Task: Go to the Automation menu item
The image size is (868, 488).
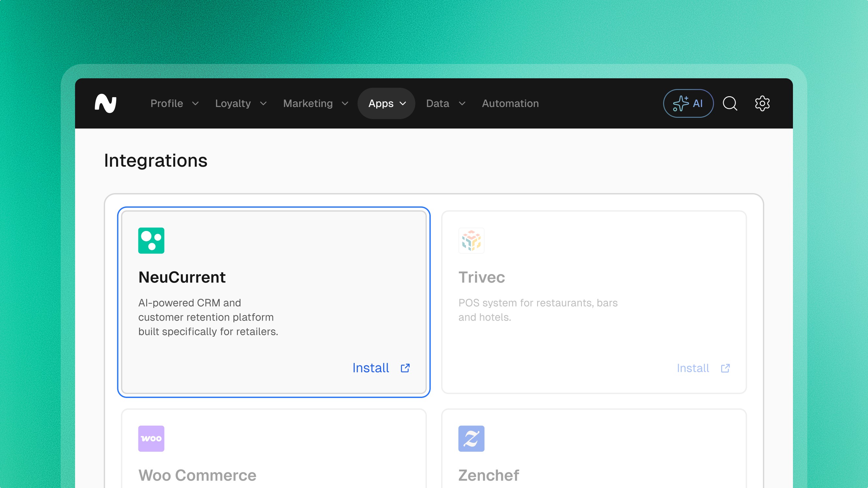Action: click(x=510, y=103)
